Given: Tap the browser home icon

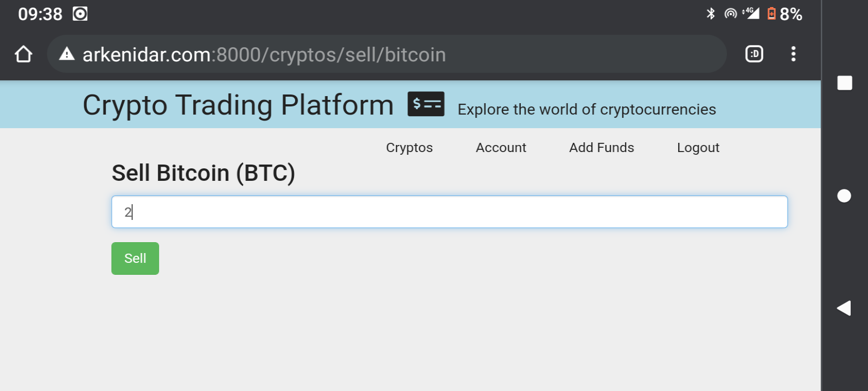Looking at the screenshot, I should (23, 54).
